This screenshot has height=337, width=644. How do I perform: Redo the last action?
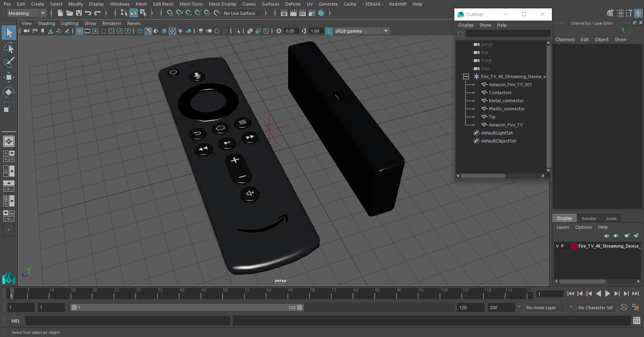click(x=97, y=13)
